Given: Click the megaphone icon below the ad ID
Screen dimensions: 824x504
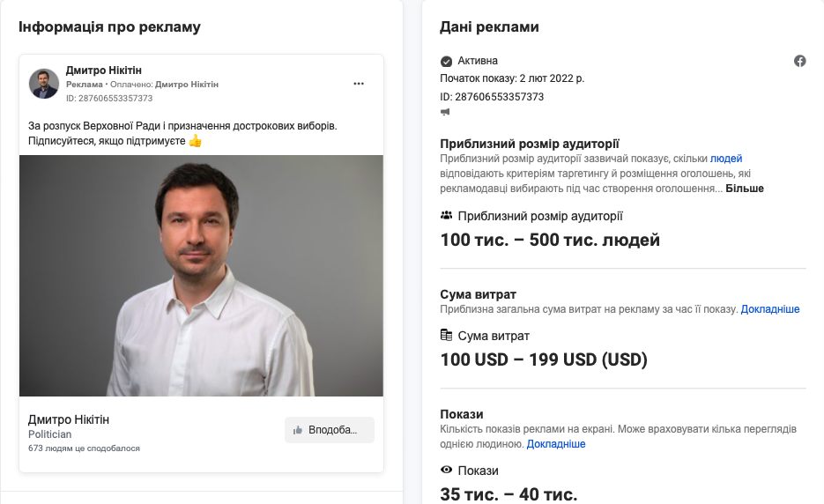Looking at the screenshot, I should 445,113.
